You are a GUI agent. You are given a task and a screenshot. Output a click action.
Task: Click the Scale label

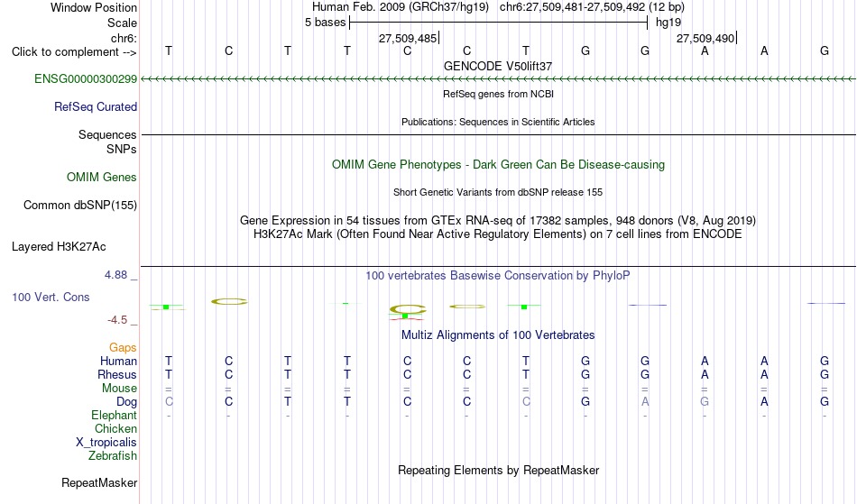click(x=122, y=23)
